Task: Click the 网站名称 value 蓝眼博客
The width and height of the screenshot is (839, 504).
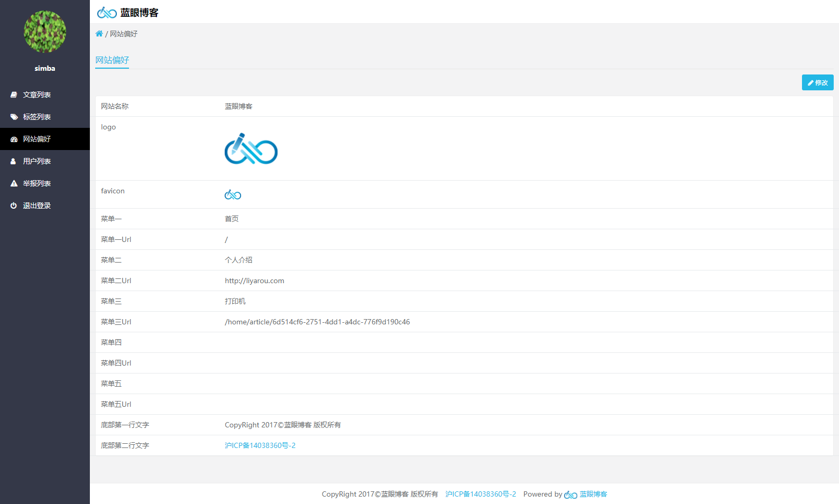Action: click(238, 106)
